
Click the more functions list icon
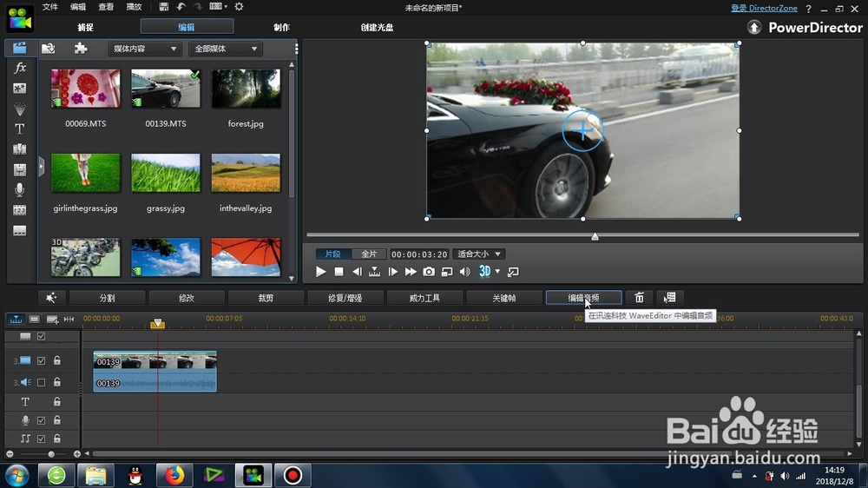670,298
